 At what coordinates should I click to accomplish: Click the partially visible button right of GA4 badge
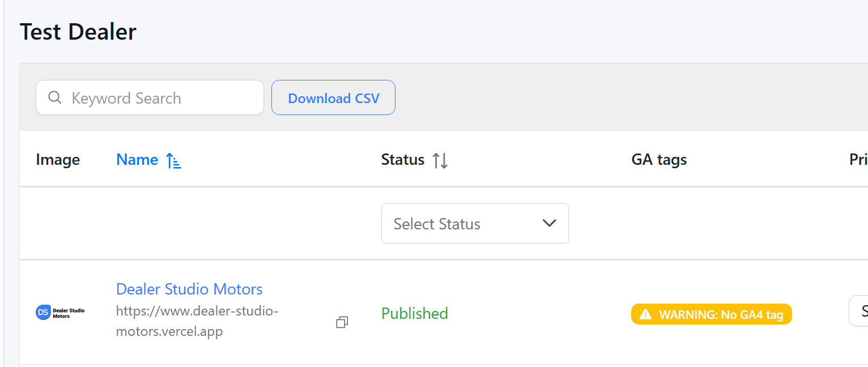[x=859, y=311]
